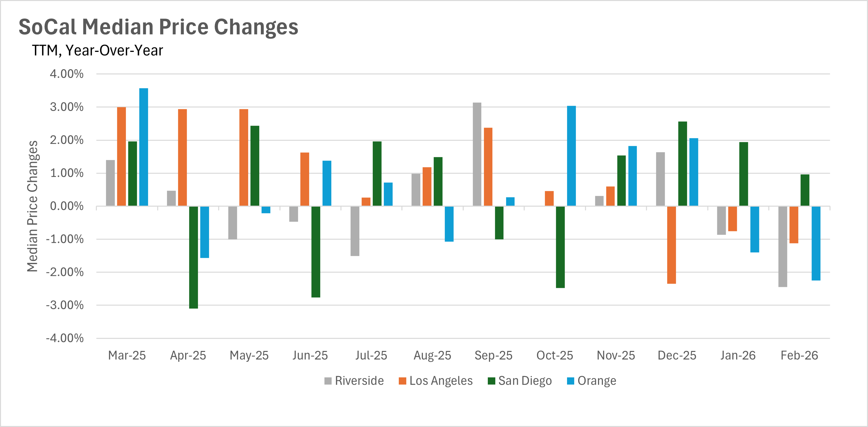This screenshot has width=868, height=427.
Task: Select the gray Riverside bar for Sep-25
Action: [x=477, y=154]
